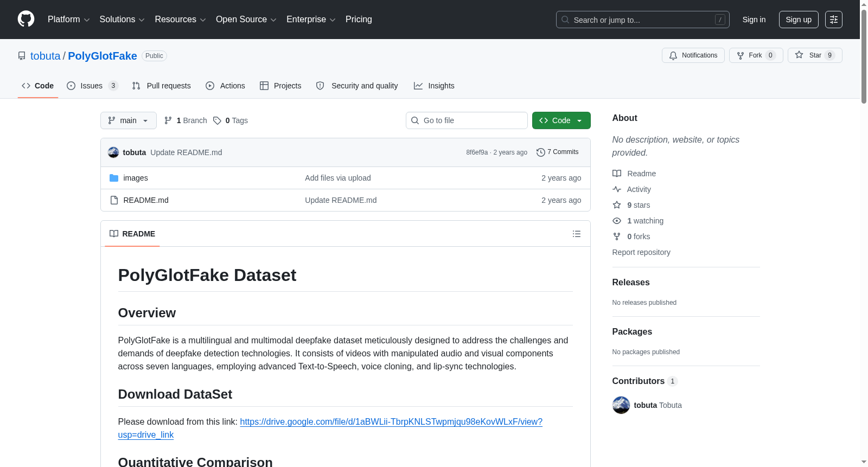Open the command palette icon button

click(833, 20)
